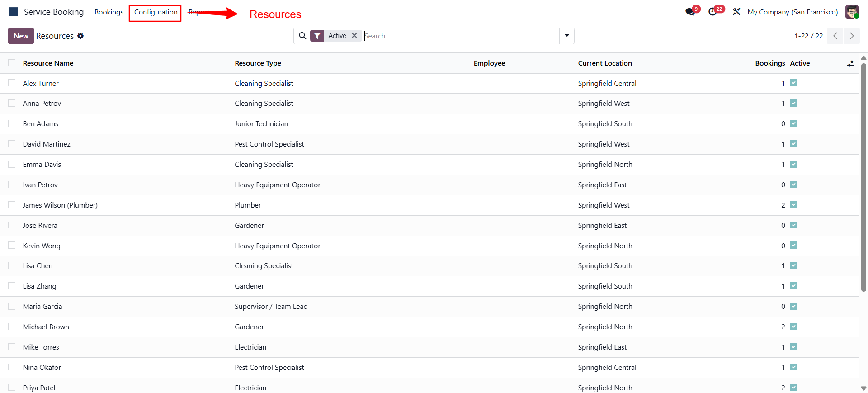Viewport: 868px width, 393px height.
Task: Open the company switcher My Company (San Francisco)
Action: pos(793,12)
